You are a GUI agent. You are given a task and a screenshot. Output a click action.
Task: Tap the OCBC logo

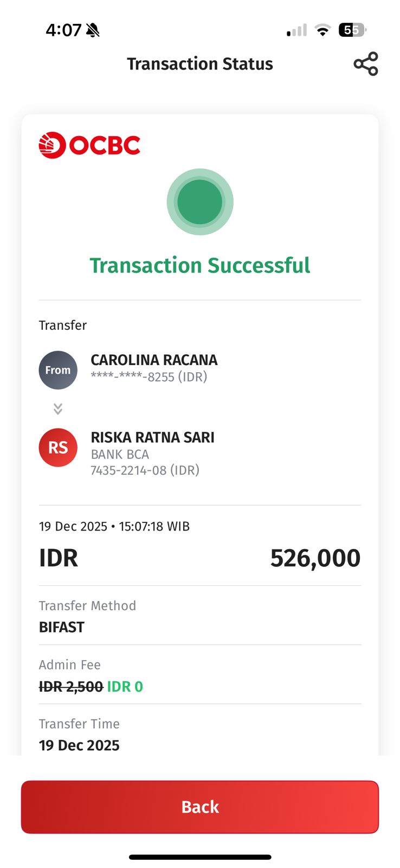coord(89,145)
